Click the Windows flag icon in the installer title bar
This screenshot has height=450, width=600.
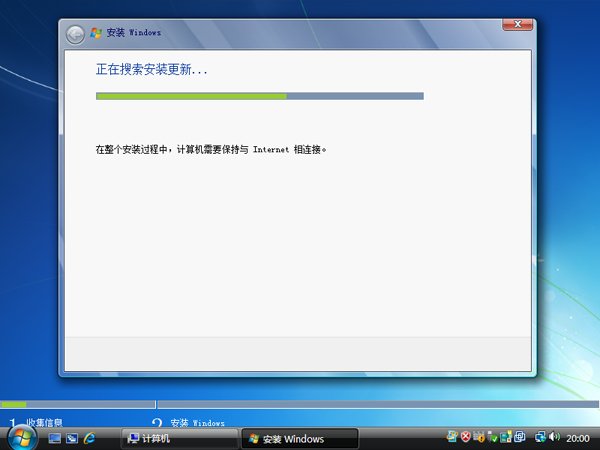(x=96, y=33)
